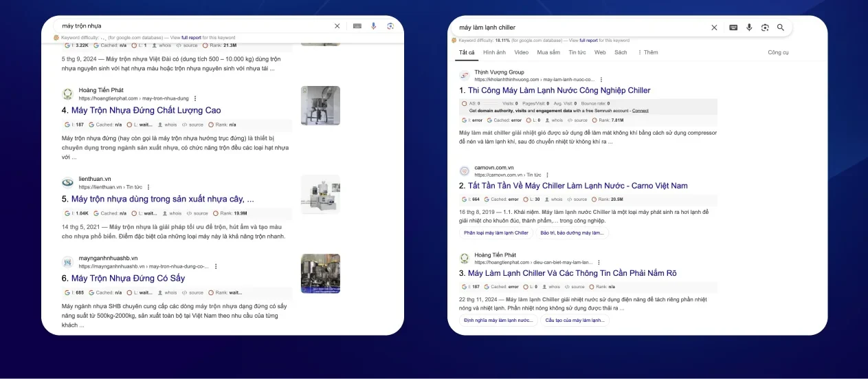Click the magnifier search icon in chiller window
Viewport: 868px width, 379px height.
tap(781, 28)
